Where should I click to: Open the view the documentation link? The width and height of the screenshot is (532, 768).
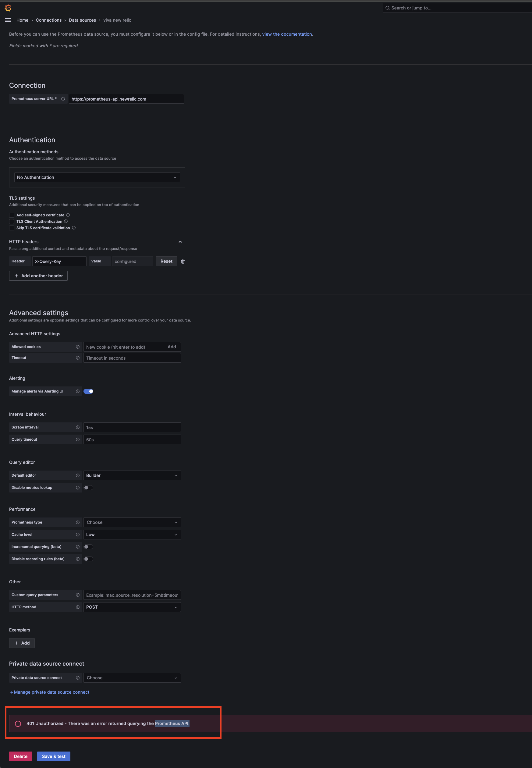click(x=287, y=34)
